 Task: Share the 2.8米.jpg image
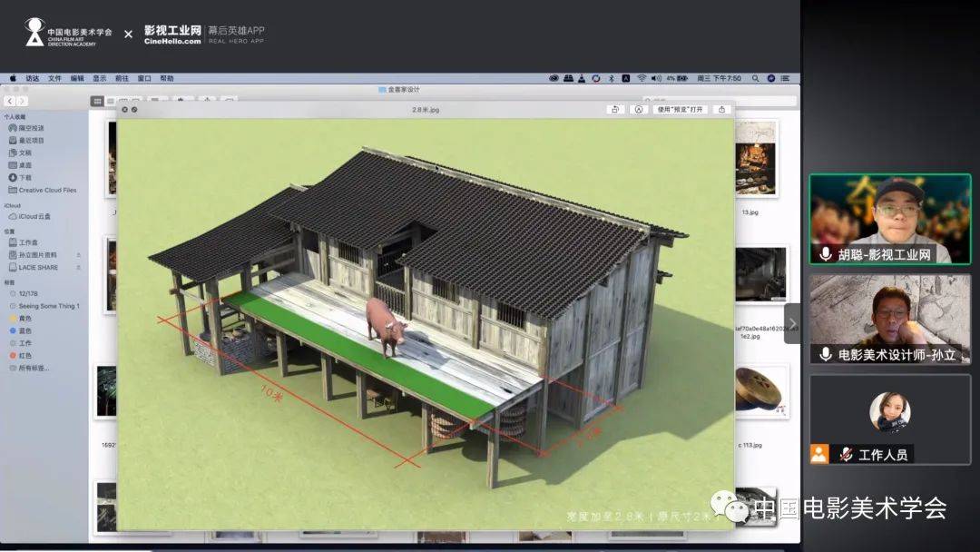pos(722,109)
